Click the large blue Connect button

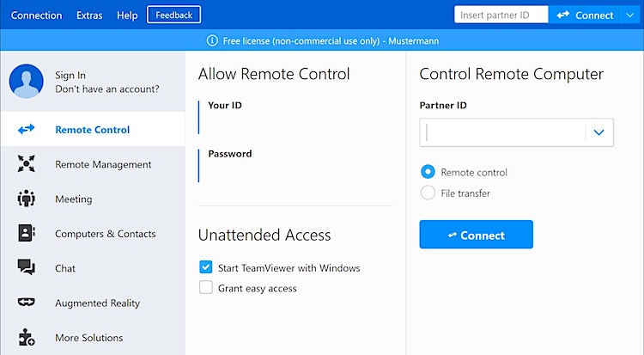[476, 235]
